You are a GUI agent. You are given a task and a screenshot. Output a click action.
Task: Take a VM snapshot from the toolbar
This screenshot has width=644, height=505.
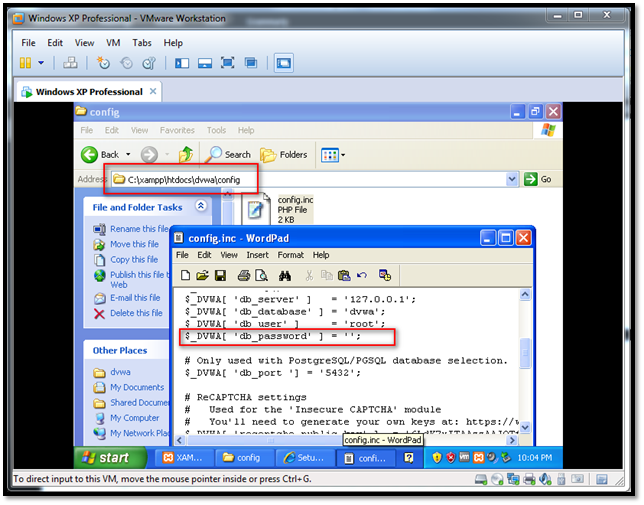[x=103, y=63]
